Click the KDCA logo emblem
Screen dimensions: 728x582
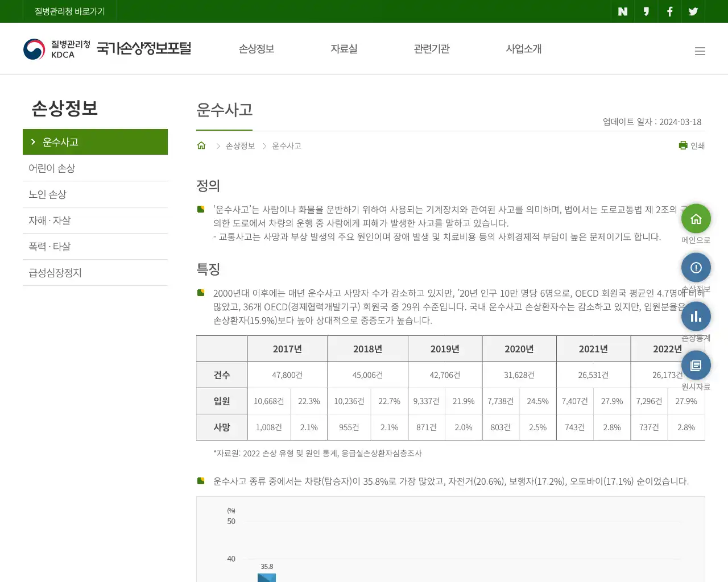pyautogui.click(x=34, y=49)
